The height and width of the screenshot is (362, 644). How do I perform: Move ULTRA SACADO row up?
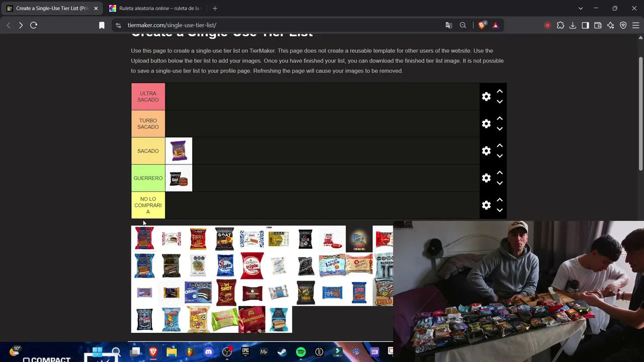[500, 92]
